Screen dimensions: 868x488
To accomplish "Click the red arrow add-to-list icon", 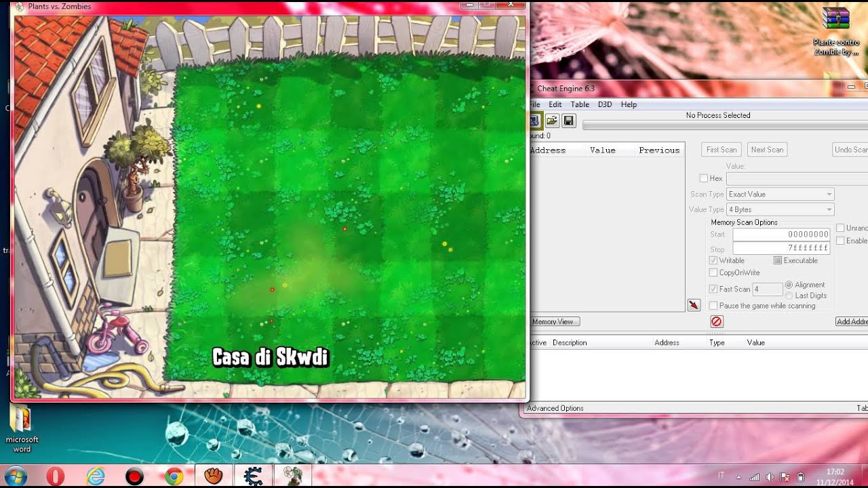I will click(x=694, y=305).
